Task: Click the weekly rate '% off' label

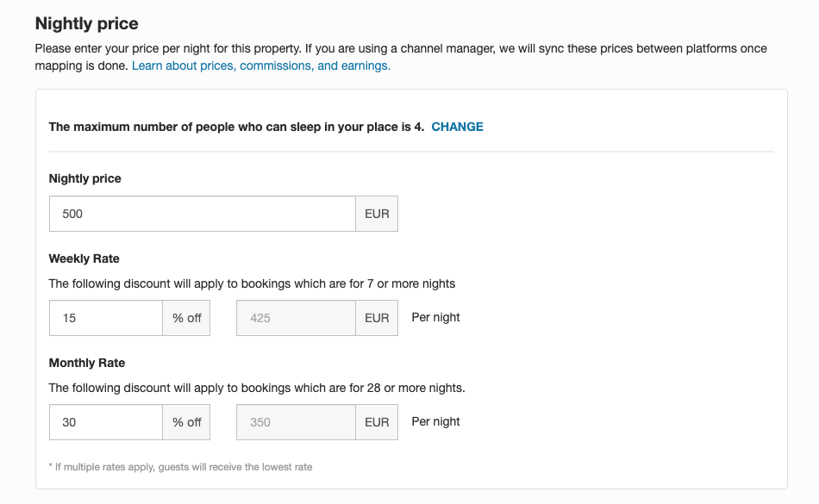Action: (x=186, y=318)
